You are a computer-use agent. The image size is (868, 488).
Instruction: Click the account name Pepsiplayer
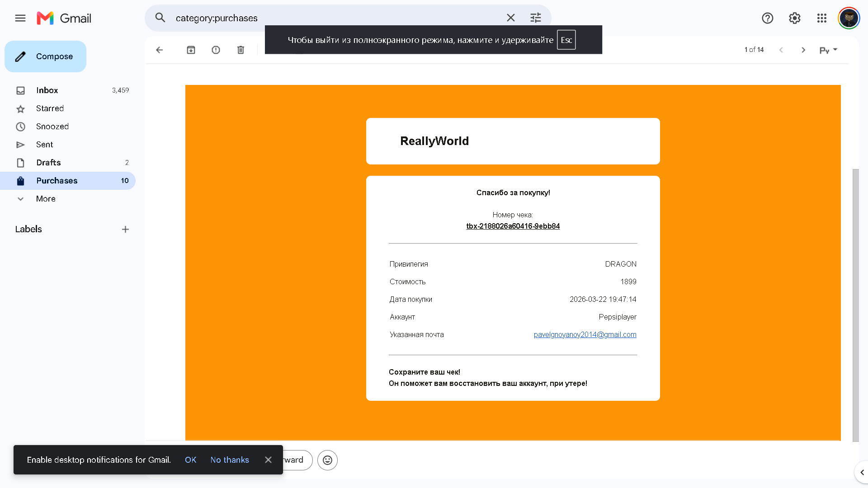(x=618, y=317)
